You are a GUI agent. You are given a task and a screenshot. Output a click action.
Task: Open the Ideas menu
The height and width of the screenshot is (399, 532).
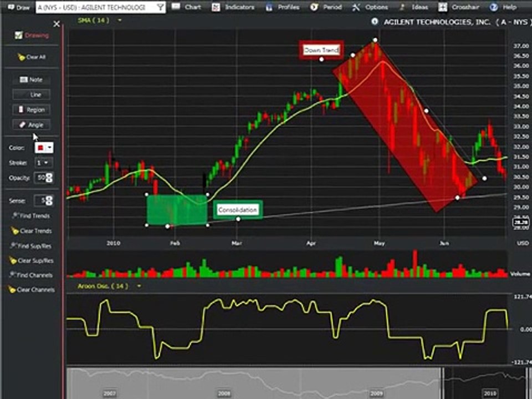click(x=413, y=7)
